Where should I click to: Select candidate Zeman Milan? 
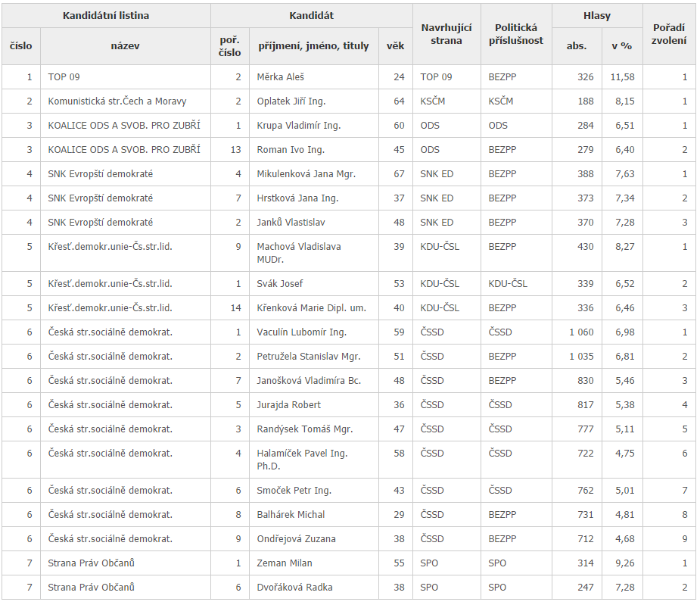click(285, 563)
